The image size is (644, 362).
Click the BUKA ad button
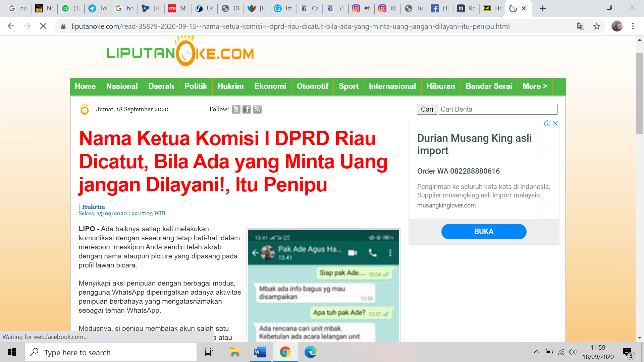(x=484, y=232)
